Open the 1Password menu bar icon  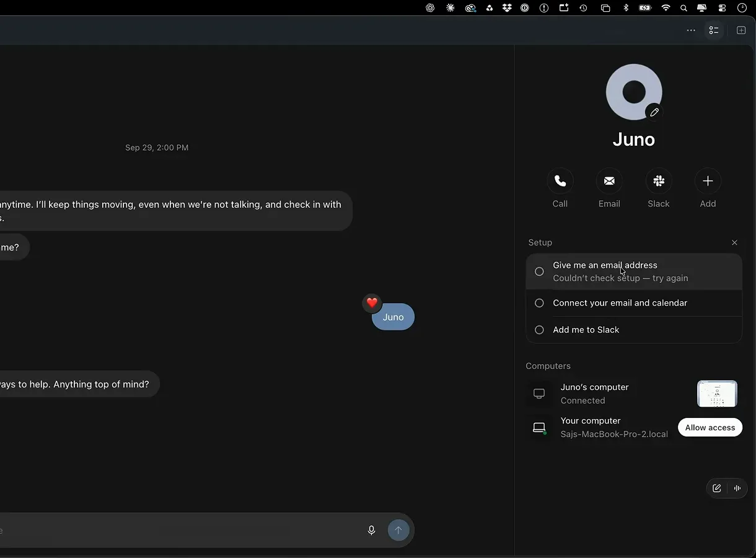[x=525, y=8]
